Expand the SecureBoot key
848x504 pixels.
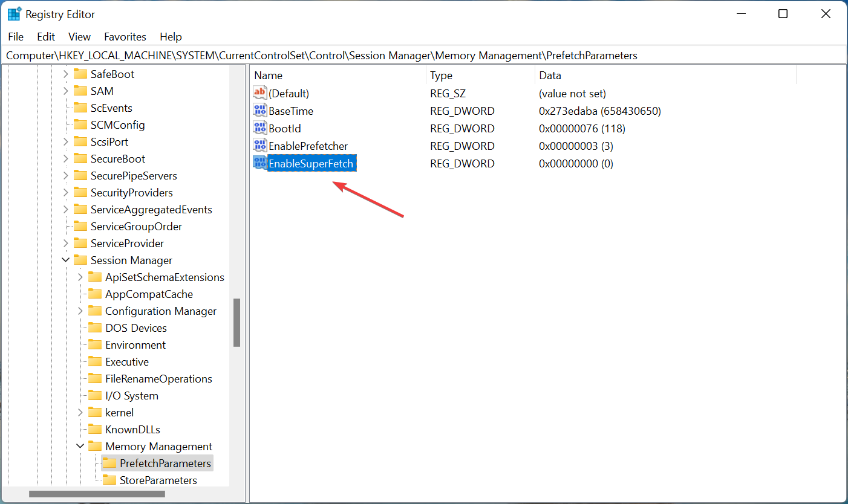point(65,158)
